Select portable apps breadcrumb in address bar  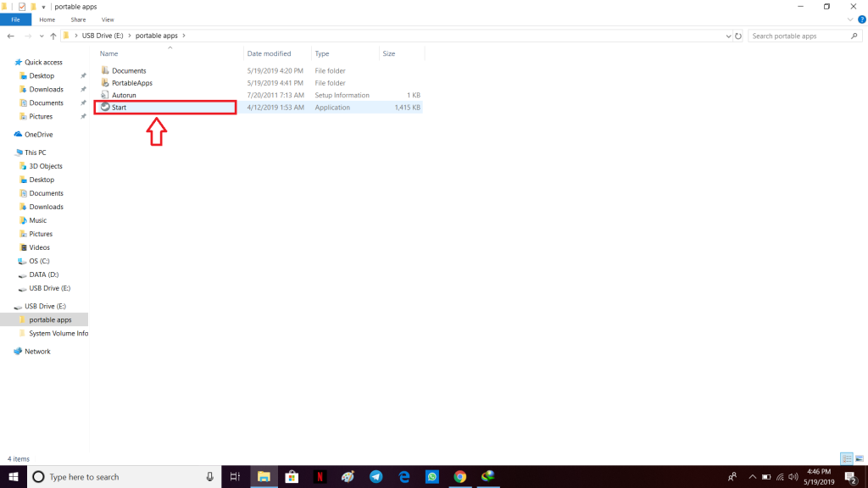click(157, 36)
